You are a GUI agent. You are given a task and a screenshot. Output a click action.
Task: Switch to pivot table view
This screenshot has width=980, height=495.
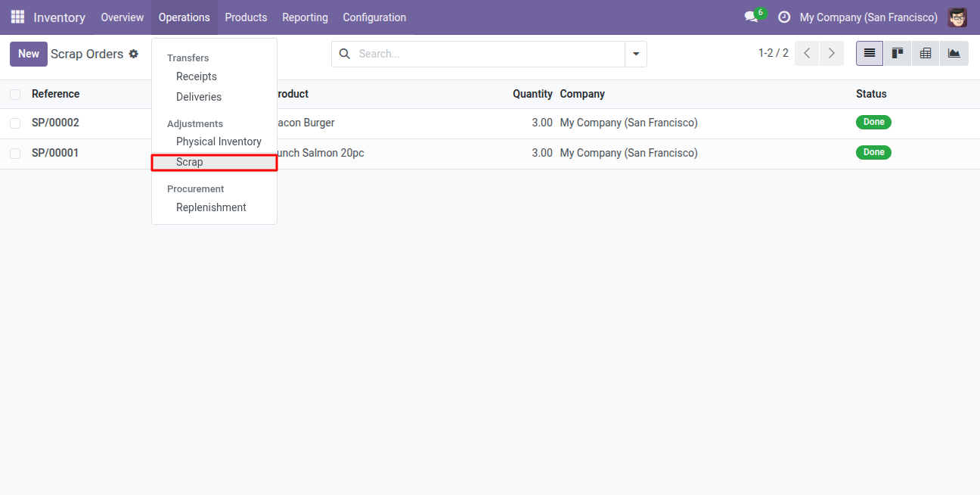[926, 54]
